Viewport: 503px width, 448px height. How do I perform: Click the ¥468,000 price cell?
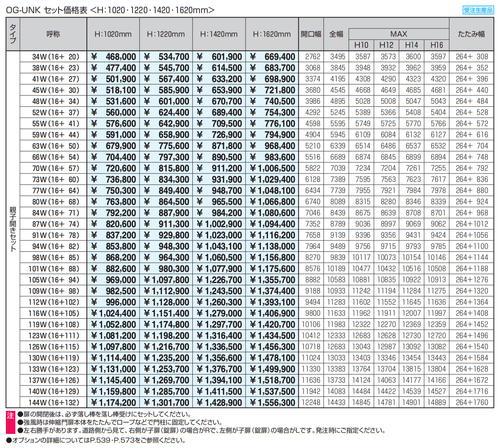(x=113, y=57)
